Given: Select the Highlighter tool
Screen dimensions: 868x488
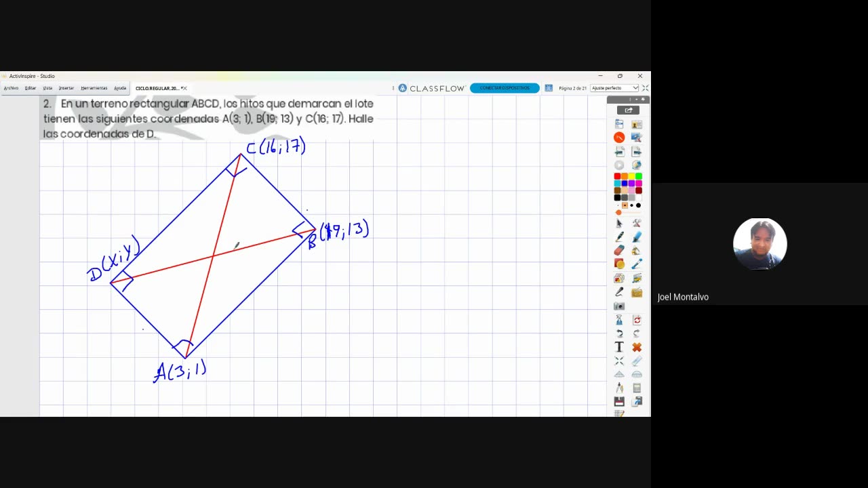Looking at the screenshot, I should (x=637, y=237).
